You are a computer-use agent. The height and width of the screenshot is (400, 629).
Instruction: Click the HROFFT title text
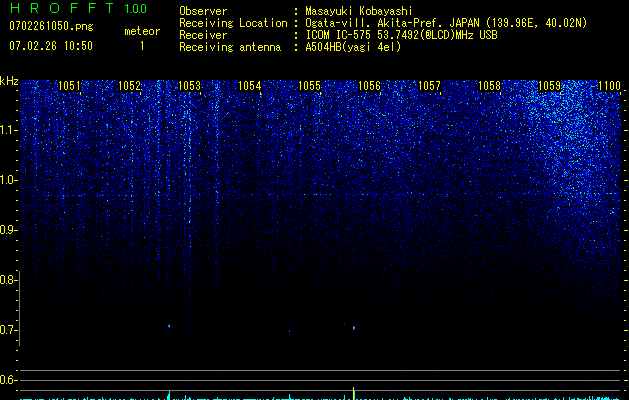coord(62,8)
